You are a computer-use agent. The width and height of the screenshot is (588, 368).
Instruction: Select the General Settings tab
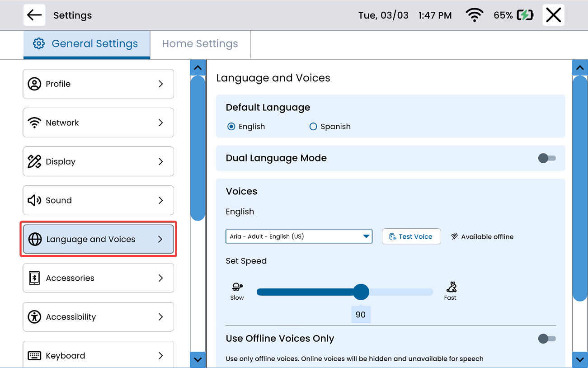coord(86,44)
